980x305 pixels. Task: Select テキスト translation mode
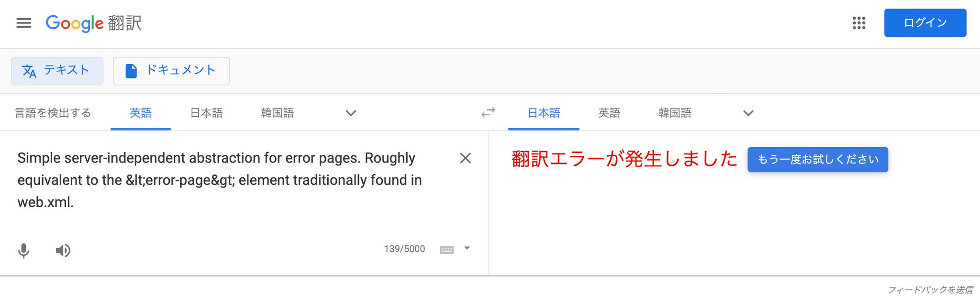[57, 71]
